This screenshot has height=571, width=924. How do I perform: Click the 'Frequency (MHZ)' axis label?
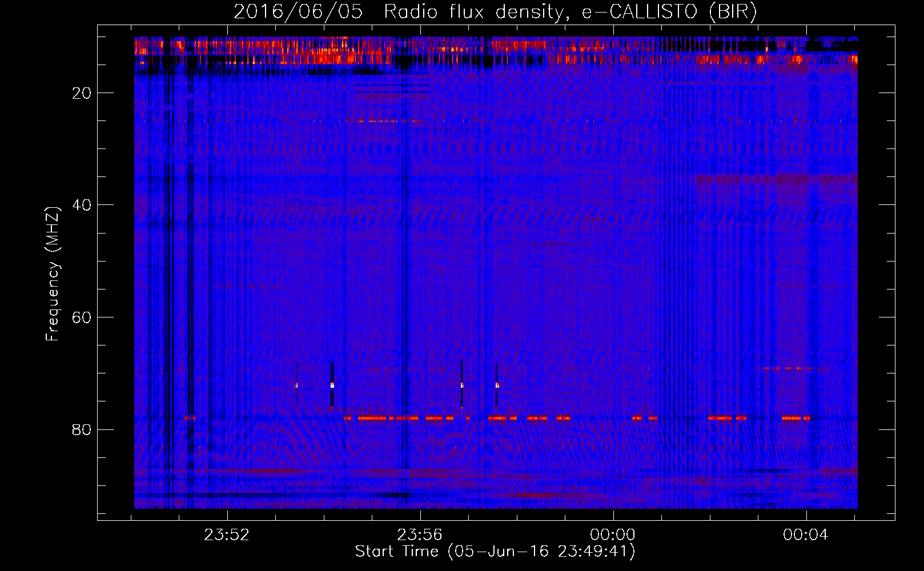53,274
